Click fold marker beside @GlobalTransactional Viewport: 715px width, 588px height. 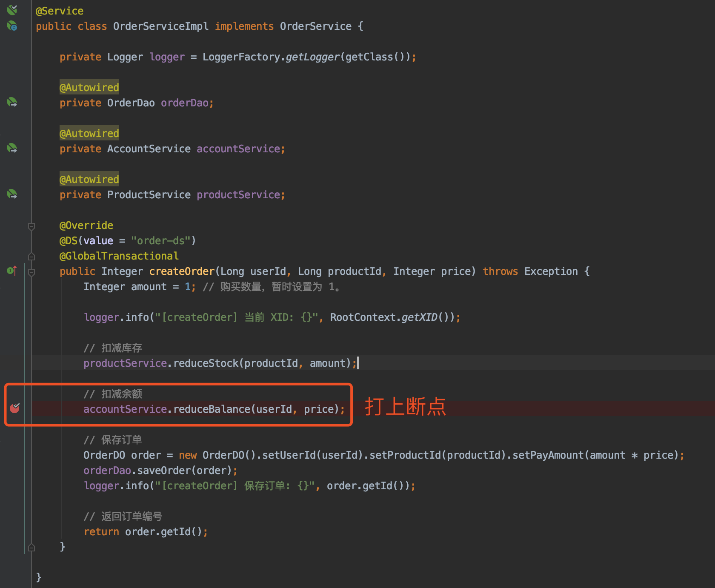[31, 256]
